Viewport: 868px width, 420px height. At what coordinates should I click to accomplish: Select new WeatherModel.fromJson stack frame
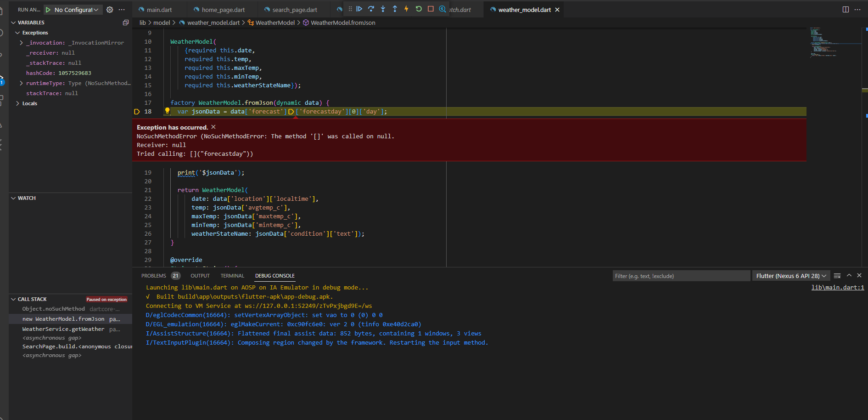click(71, 319)
